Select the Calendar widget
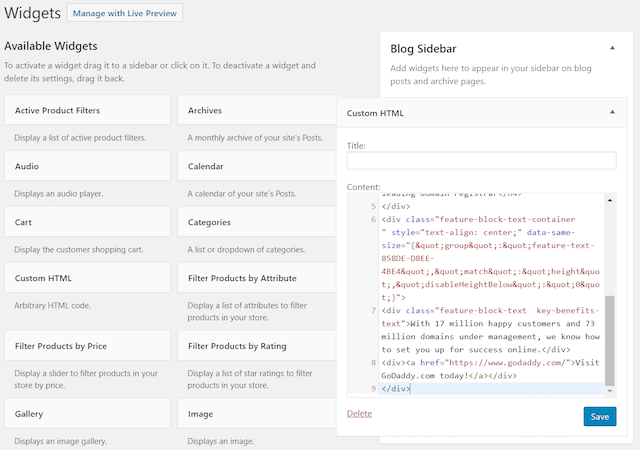The height and width of the screenshot is (450, 640). [x=257, y=166]
